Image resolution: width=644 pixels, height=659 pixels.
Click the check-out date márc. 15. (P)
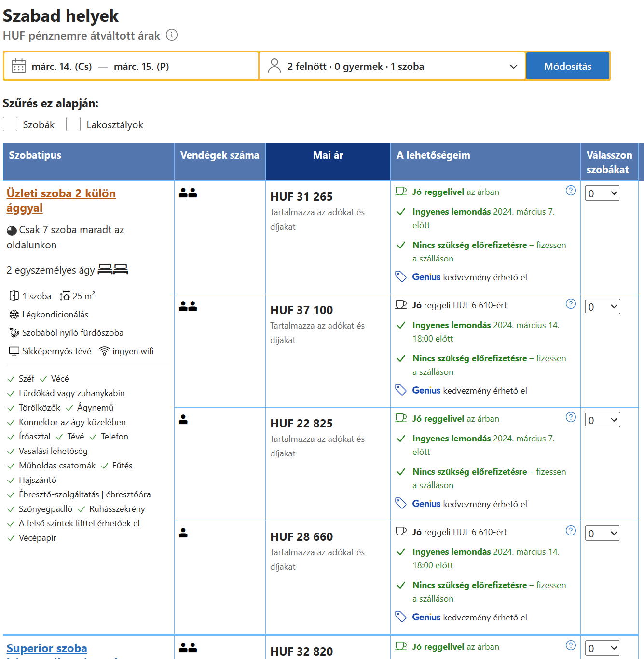coord(141,67)
